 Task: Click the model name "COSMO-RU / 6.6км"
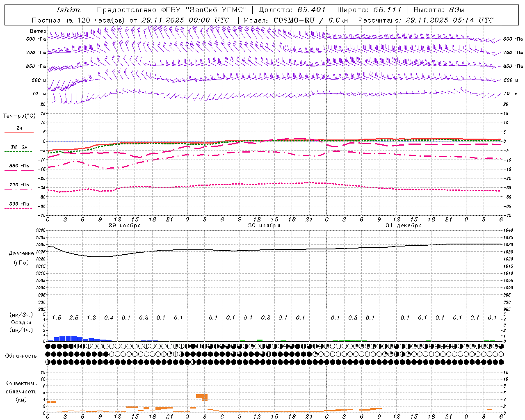coord(310,20)
